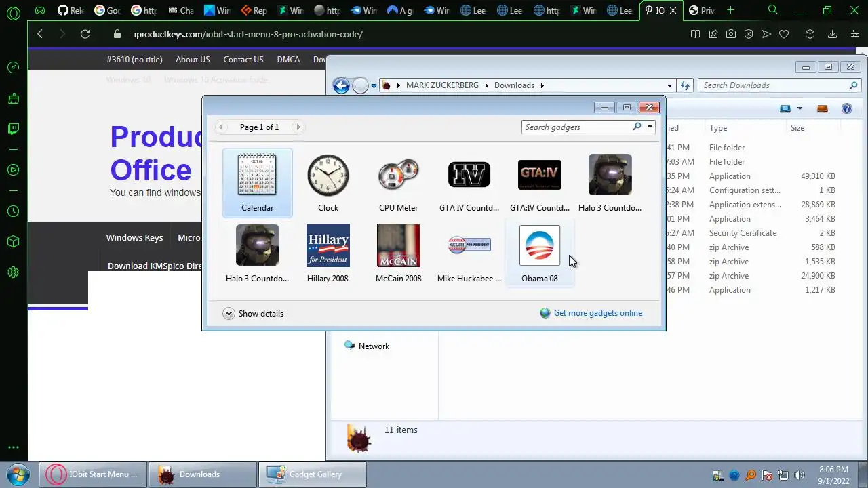Select Halo 3 Countdown gadget beside Hillary 2008
Viewport: 868px width, 488px height.
coord(257,253)
